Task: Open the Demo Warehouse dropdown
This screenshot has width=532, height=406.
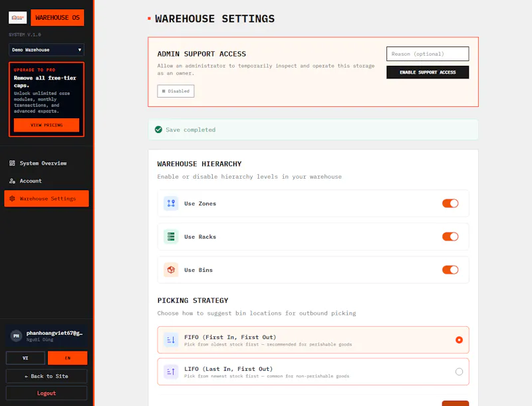Action: pyautogui.click(x=47, y=50)
